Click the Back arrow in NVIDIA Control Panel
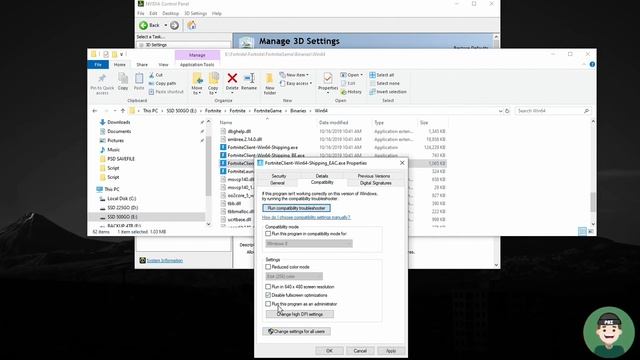 (144, 25)
